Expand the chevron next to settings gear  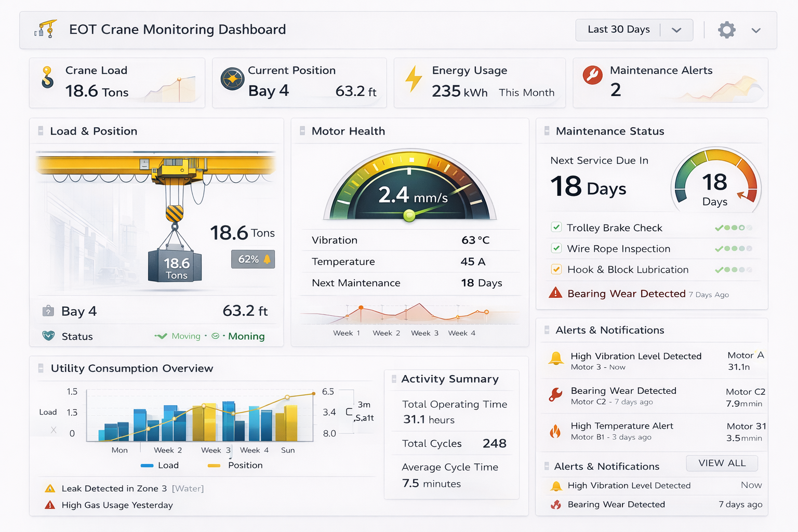(x=756, y=31)
